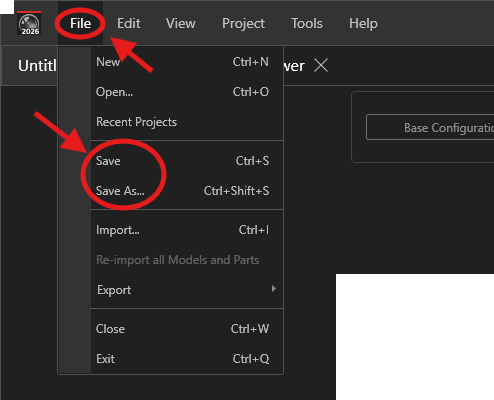Choose Close from the File menu
The height and width of the screenshot is (400, 494).
[187, 329]
